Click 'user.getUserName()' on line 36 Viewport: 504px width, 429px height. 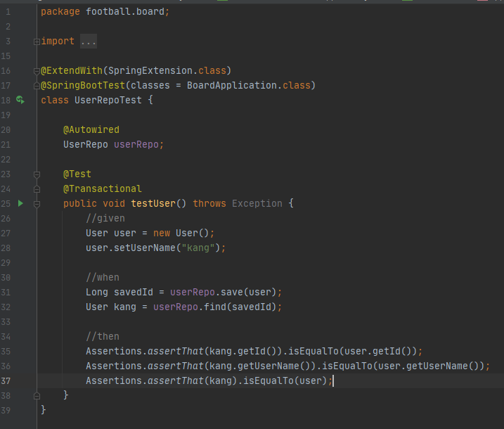tap(429, 366)
